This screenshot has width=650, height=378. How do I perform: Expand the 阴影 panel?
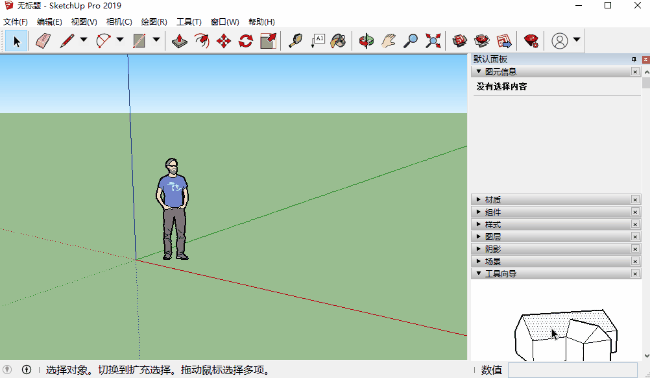(x=478, y=249)
